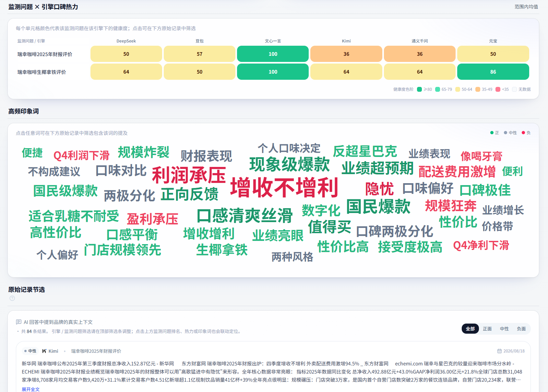Click the word 现象级爆款

tap(290, 164)
